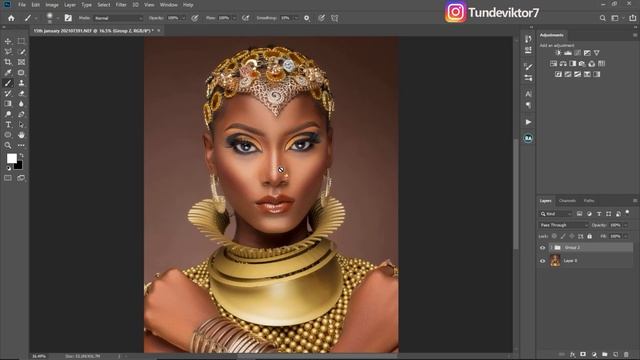Set the black background color swatch
The height and width of the screenshot is (360, 640).
coord(18,165)
